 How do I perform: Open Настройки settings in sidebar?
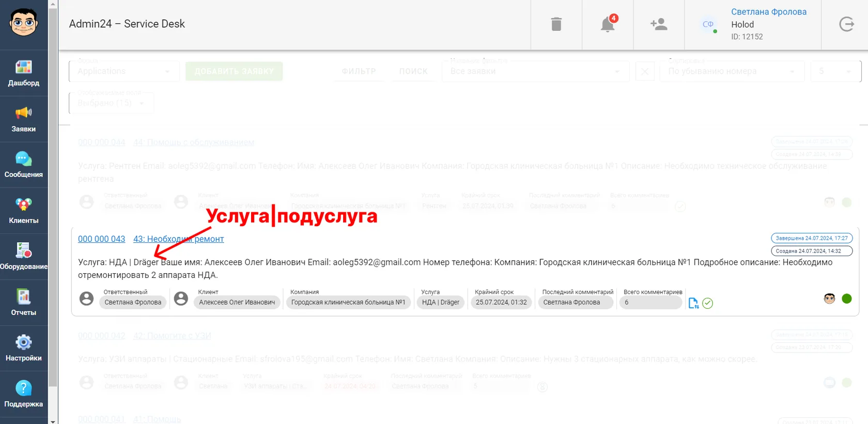click(24, 348)
